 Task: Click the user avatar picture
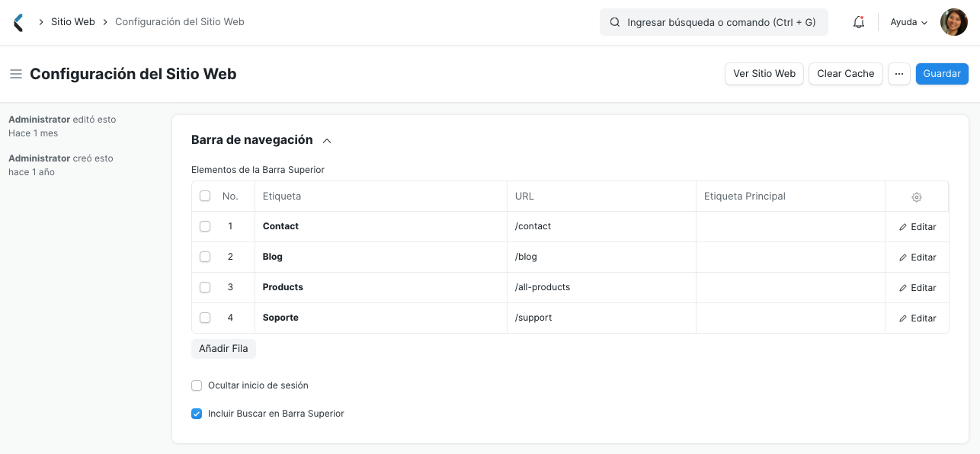click(x=954, y=22)
